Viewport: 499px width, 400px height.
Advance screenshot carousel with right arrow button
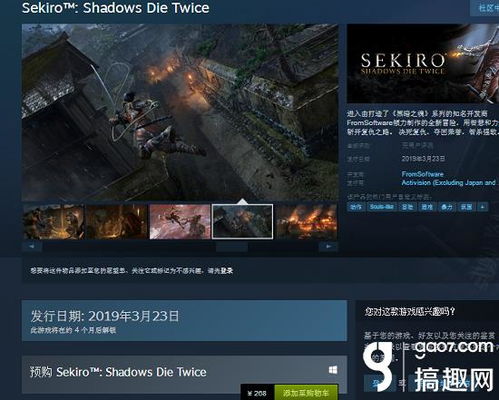pos(328,247)
